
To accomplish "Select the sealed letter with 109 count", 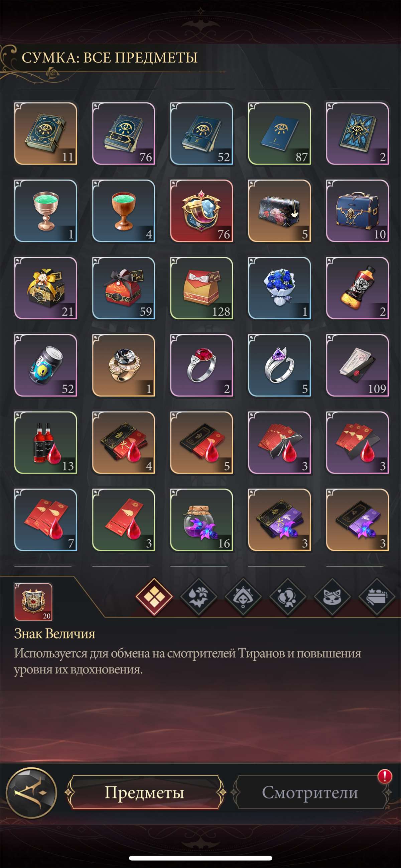I will (x=358, y=365).
